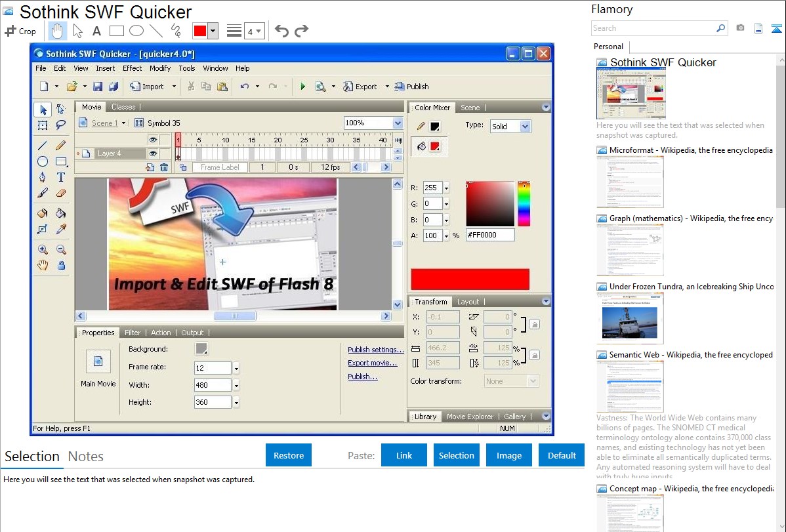Click the Restore button
This screenshot has height=532, width=786.
tap(289, 455)
